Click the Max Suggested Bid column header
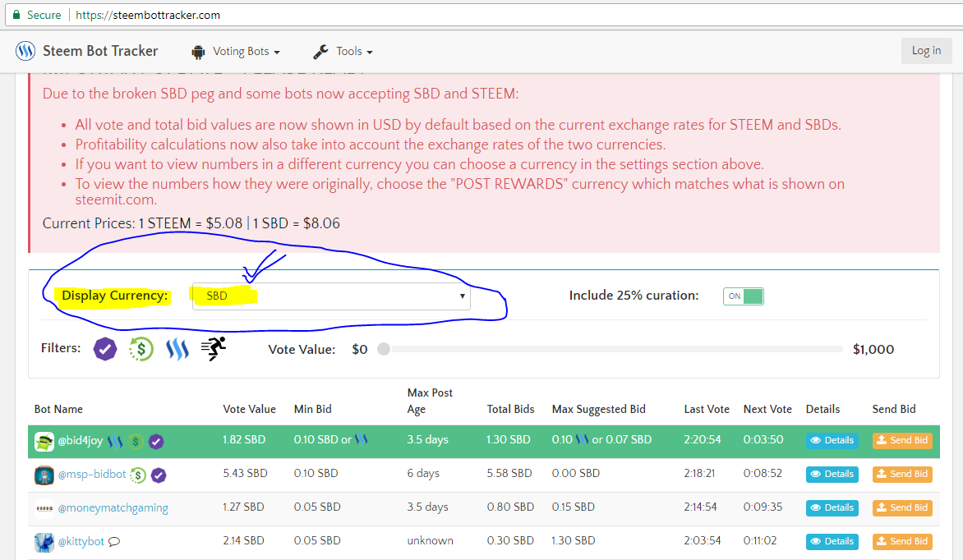The width and height of the screenshot is (963, 560). (x=599, y=410)
